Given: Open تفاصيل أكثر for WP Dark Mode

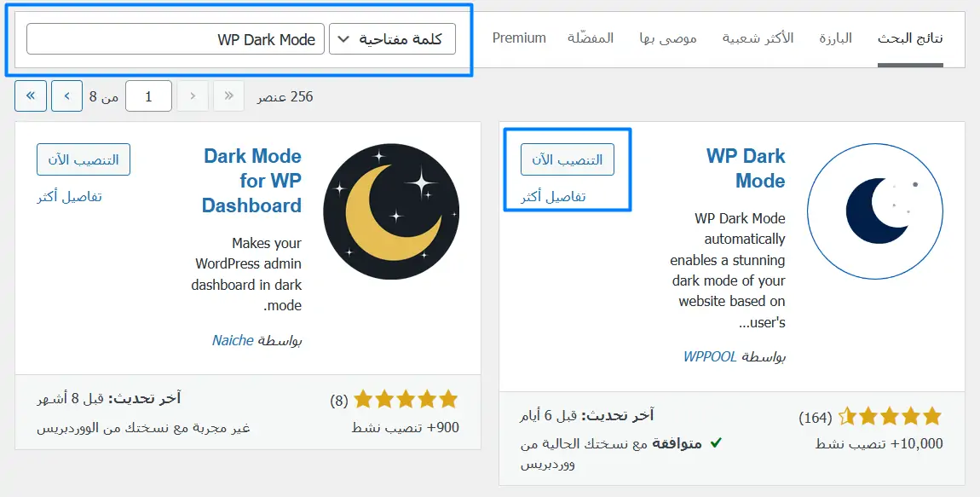Looking at the screenshot, I should [x=554, y=197].
